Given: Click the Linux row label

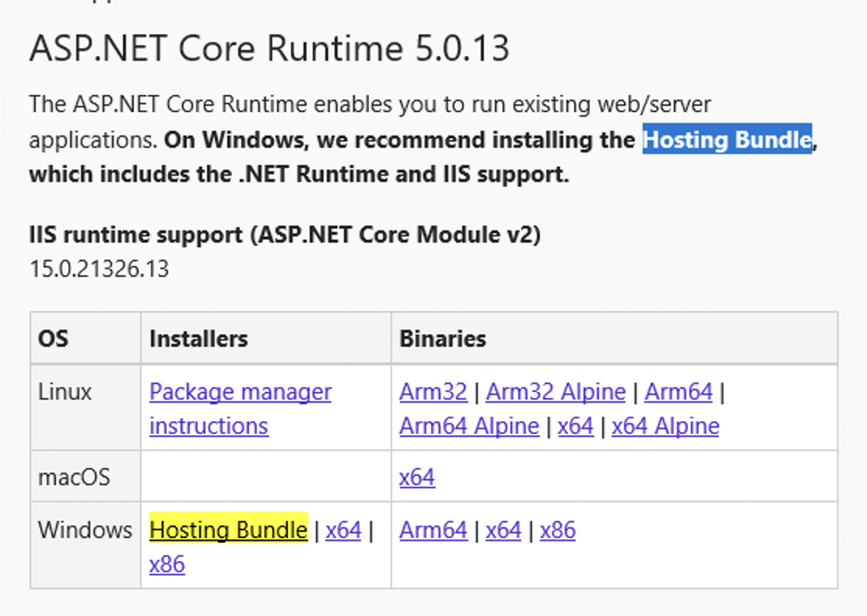Looking at the screenshot, I should pyautogui.click(x=65, y=392).
